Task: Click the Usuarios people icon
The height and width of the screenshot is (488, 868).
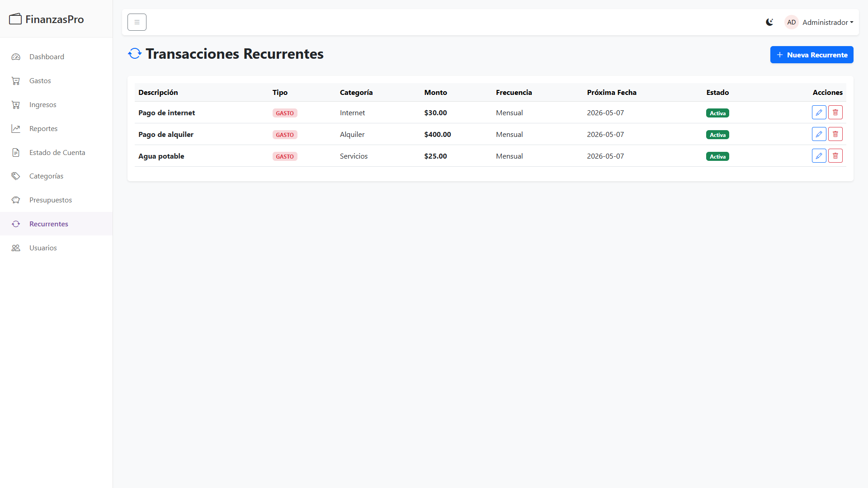Action: pos(16,248)
